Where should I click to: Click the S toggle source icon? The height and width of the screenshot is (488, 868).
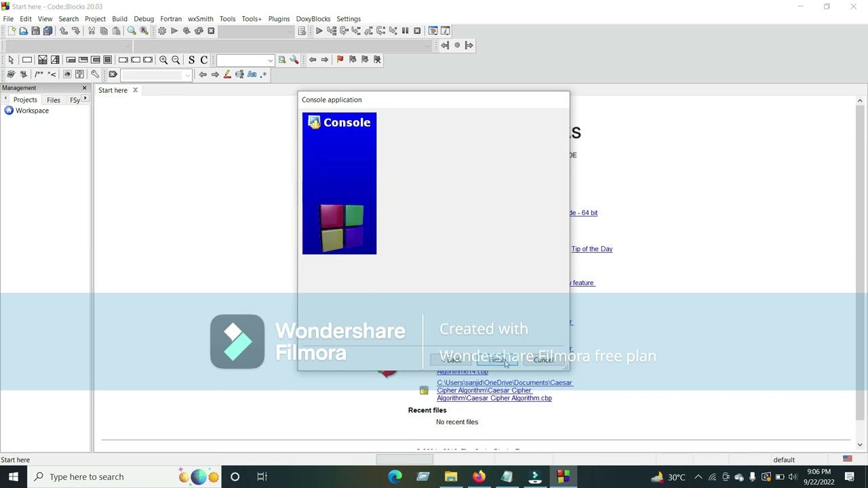[x=191, y=60]
